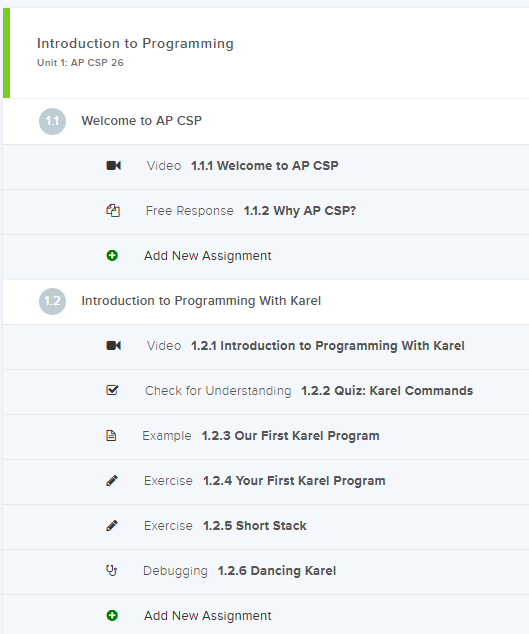The width and height of the screenshot is (529, 634).
Task: Click the checkmark quiz icon for 1.2.2
Action: click(x=112, y=390)
